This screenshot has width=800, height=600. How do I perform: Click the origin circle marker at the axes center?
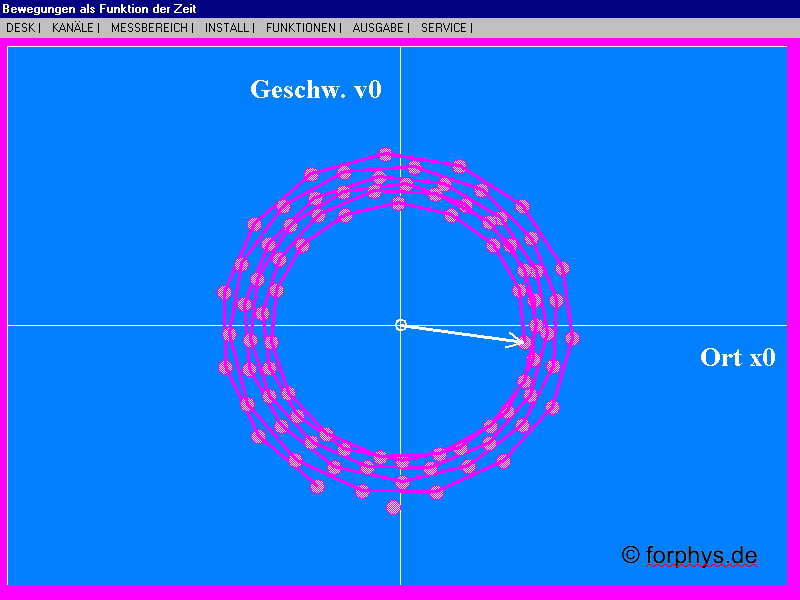click(x=401, y=324)
